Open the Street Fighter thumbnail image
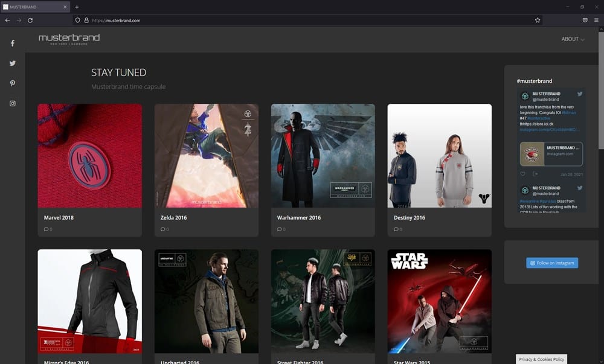Screen dimensions: 604x364 [323, 301]
